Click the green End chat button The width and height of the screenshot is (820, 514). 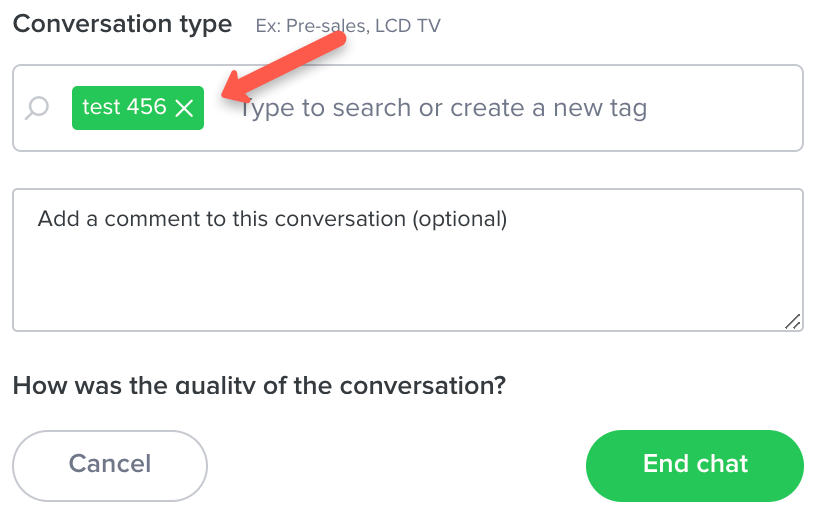tap(694, 465)
